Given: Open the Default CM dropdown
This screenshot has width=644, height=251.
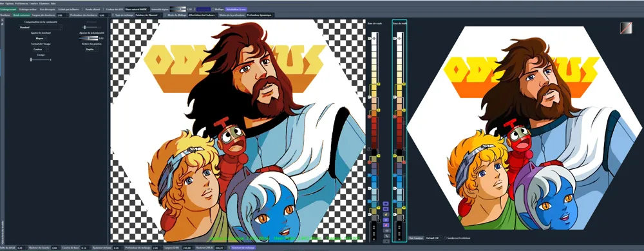Looking at the screenshot, I should coord(433,238).
